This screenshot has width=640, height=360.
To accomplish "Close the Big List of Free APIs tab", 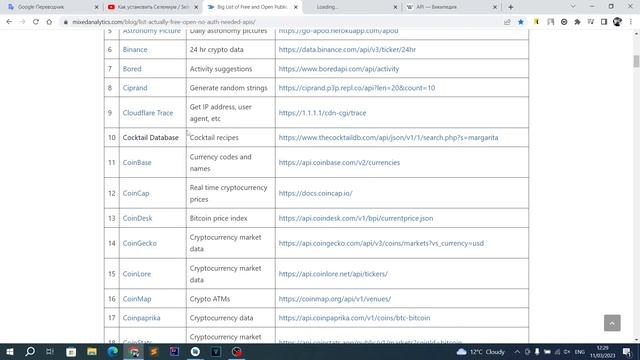I will pyautogui.click(x=296, y=7).
